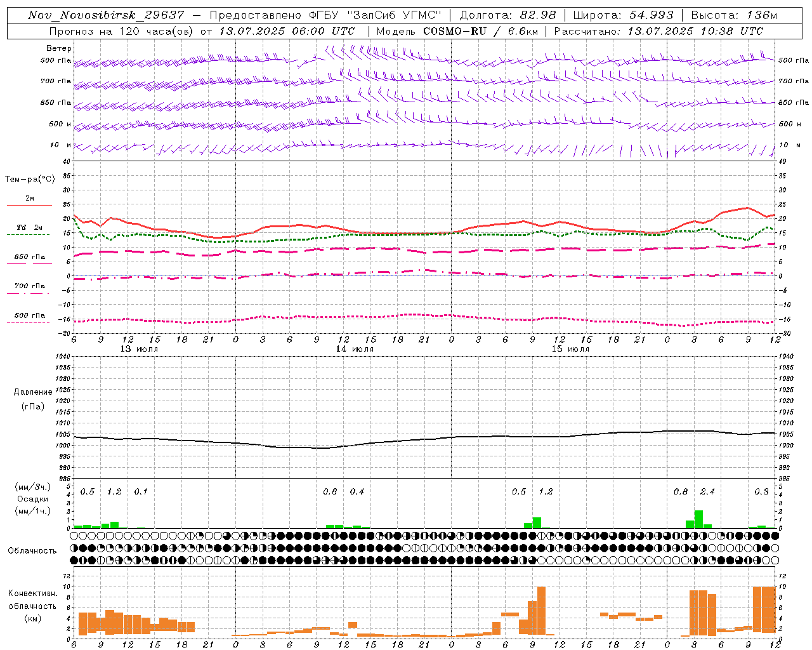Click the model label COSMO-RU / 6.6км
Image resolution: width=812 pixels, height=650 pixels.
(x=480, y=31)
